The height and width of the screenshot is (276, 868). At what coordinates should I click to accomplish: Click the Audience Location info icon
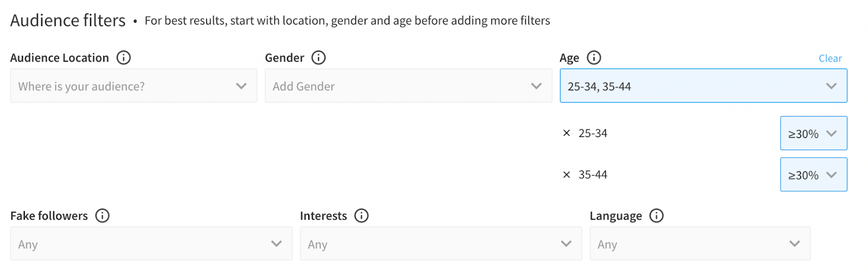pos(124,58)
